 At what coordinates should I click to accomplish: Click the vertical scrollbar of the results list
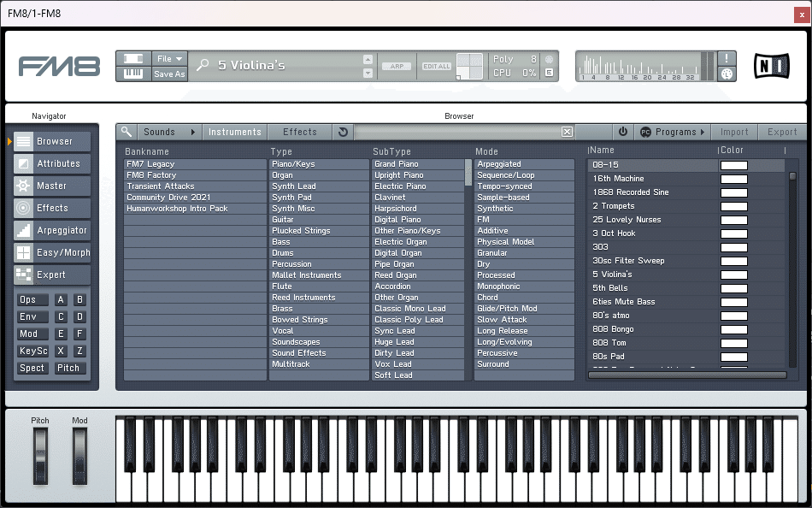tap(792, 269)
